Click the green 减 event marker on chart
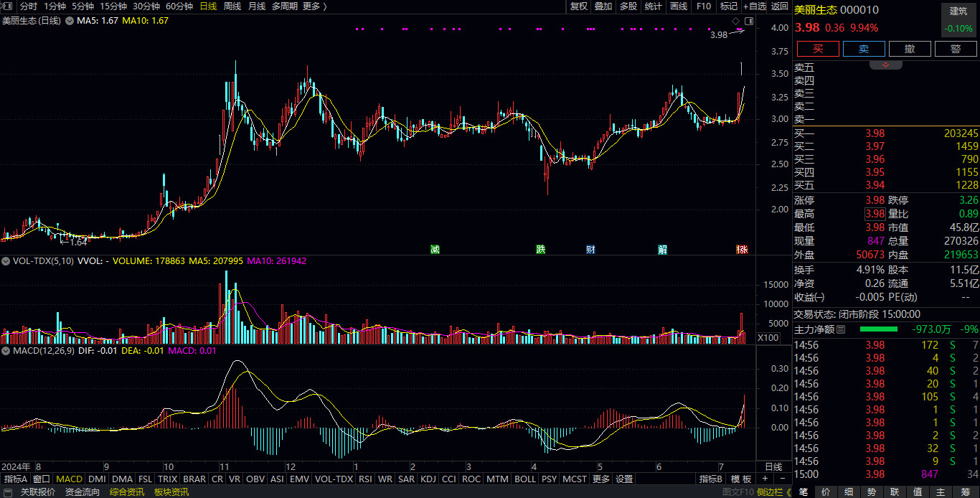The width and height of the screenshot is (980, 498). (435, 250)
